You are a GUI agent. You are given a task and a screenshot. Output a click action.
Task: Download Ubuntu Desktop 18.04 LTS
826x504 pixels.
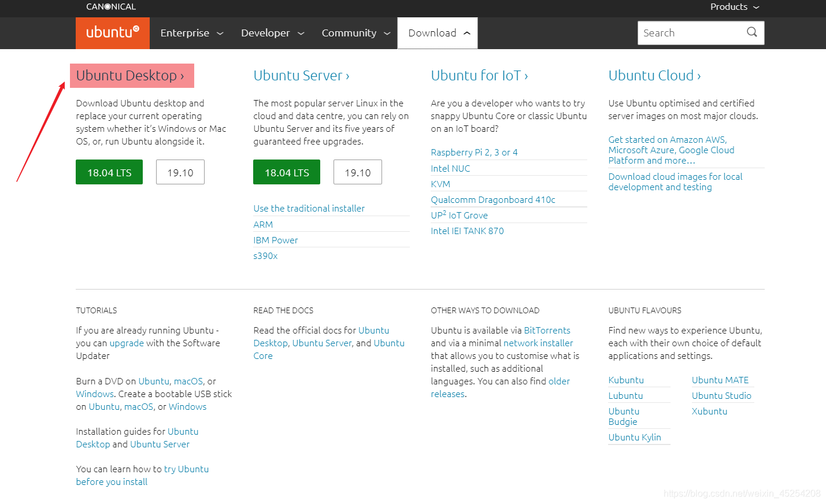109,172
